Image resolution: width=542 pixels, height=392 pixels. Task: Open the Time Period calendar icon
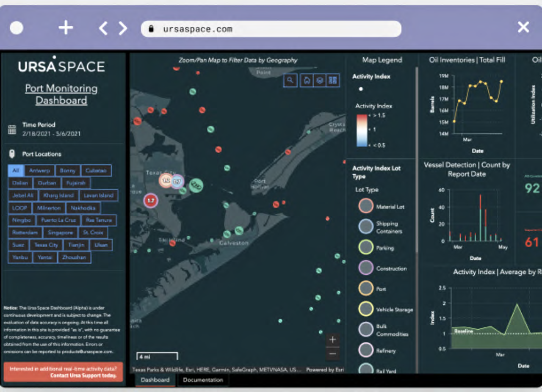12,130
